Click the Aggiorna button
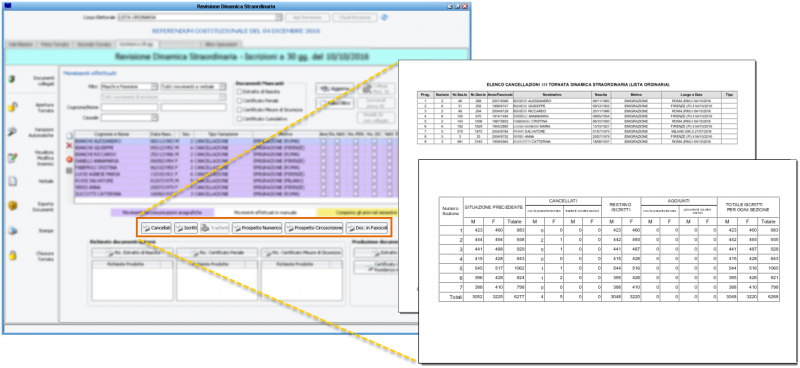Viewport: 800px width, 368px height. coord(334,89)
